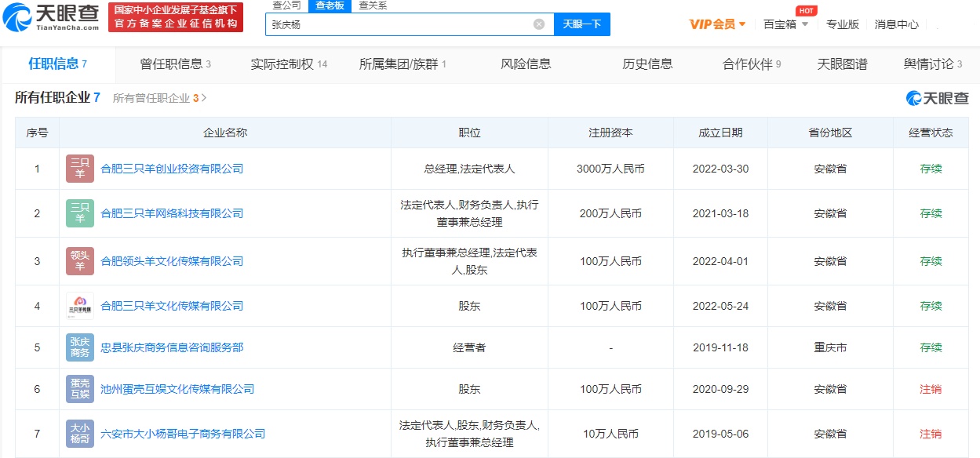980x458 pixels.
Task: Click the 10万人民币 capital cell
Action: point(610,434)
